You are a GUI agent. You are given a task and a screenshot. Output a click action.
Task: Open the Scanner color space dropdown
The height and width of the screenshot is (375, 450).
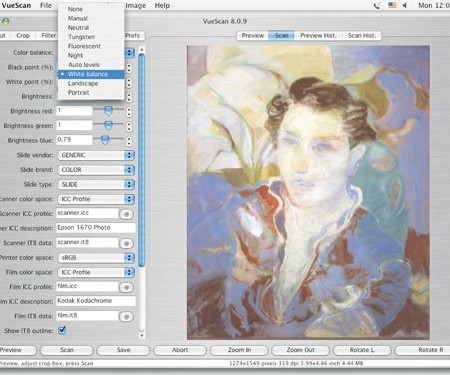pyautogui.click(x=96, y=199)
